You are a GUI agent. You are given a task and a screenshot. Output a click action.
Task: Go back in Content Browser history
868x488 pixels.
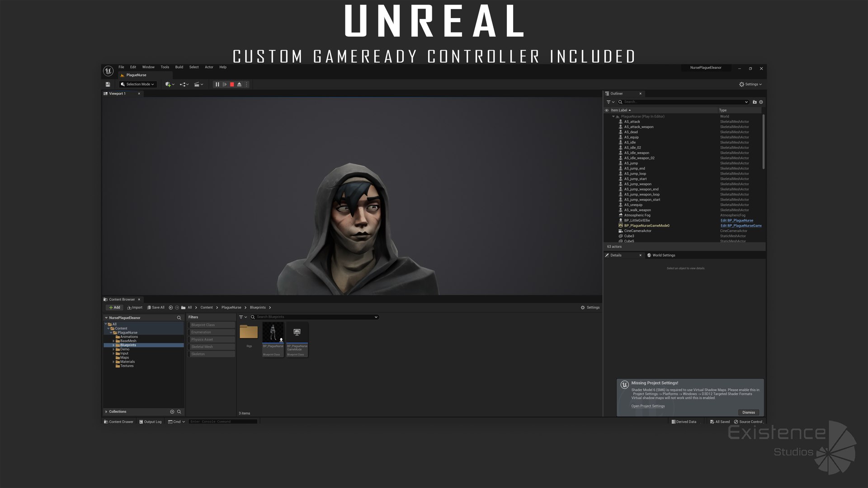pos(171,308)
